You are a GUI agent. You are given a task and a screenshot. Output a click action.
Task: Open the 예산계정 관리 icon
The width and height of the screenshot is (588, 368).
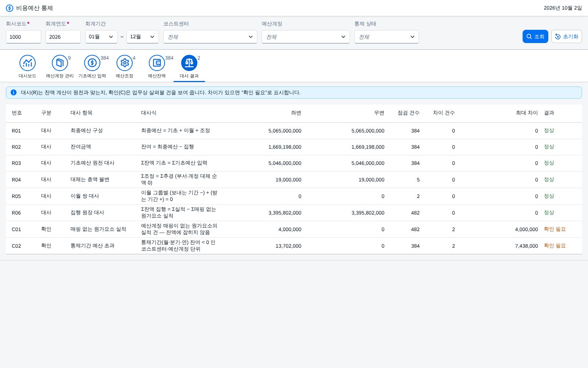tap(60, 63)
